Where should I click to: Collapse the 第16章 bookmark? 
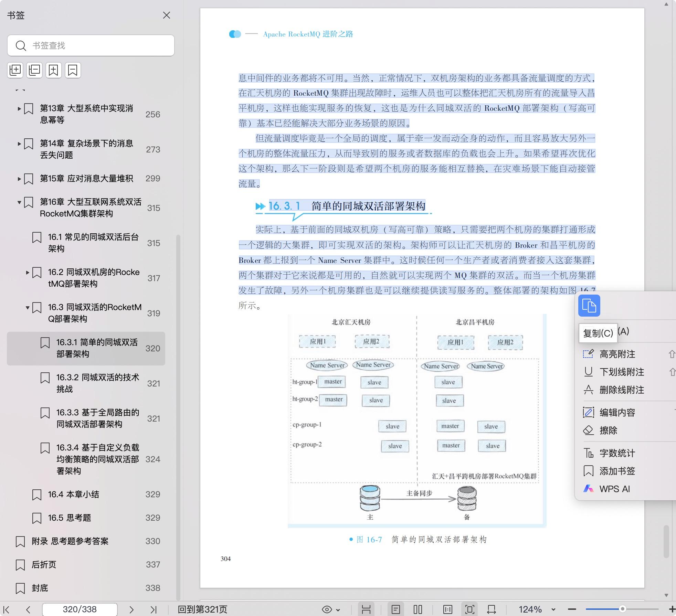19,202
